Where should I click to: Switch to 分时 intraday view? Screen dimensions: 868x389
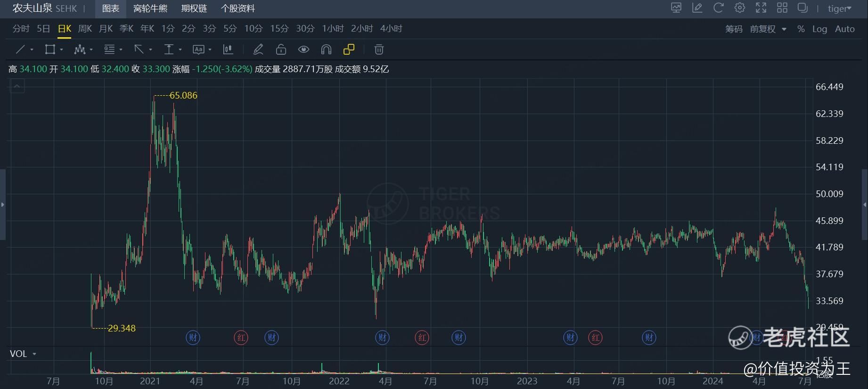coord(21,29)
